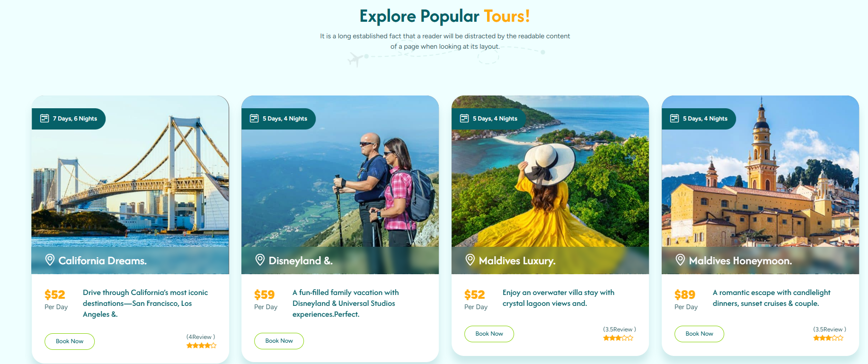Open the Maldives Honeymoon tour title
This screenshot has height=364, width=868.
[740, 260]
